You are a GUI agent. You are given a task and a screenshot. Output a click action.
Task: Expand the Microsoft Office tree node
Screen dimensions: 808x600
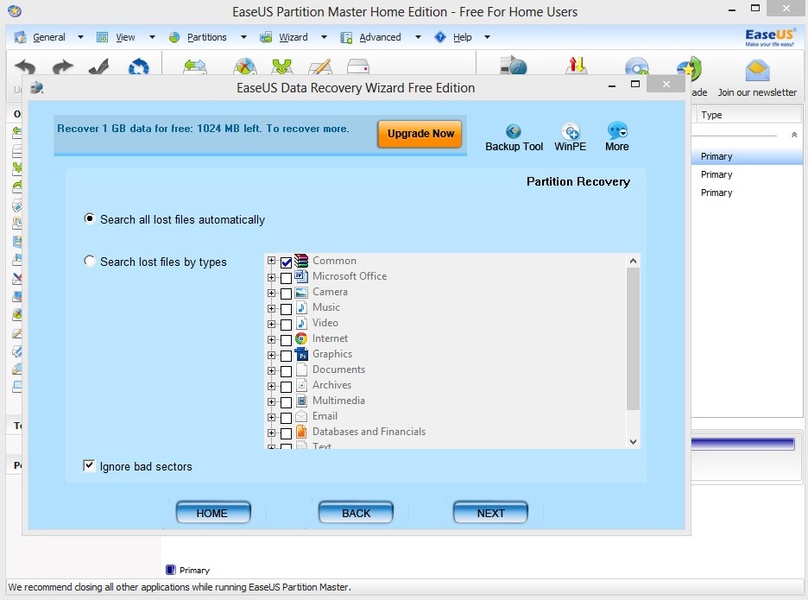(271, 277)
